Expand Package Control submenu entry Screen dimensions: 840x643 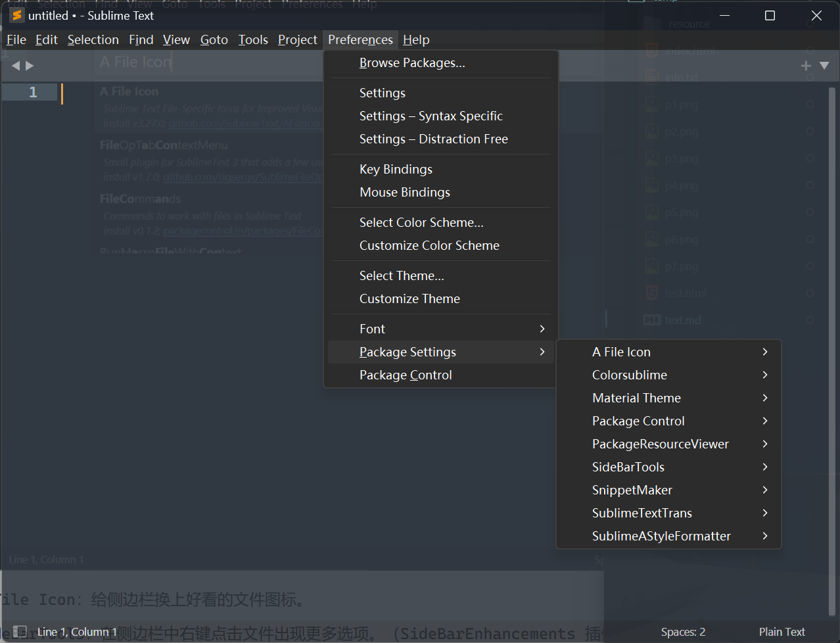668,421
